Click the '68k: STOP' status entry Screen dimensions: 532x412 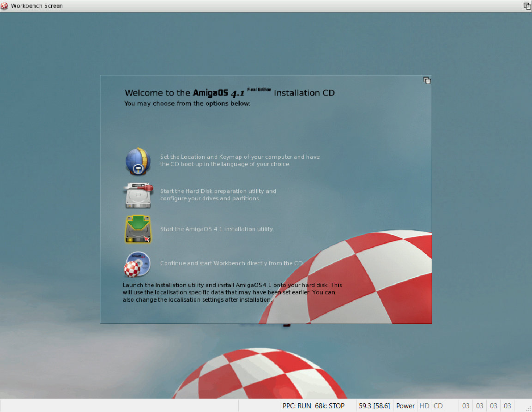[329, 406]
